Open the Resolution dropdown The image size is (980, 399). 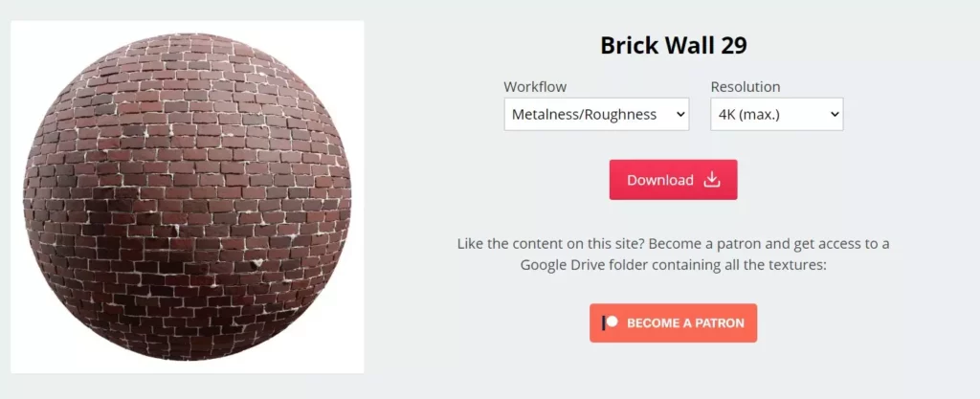point(776,114)
